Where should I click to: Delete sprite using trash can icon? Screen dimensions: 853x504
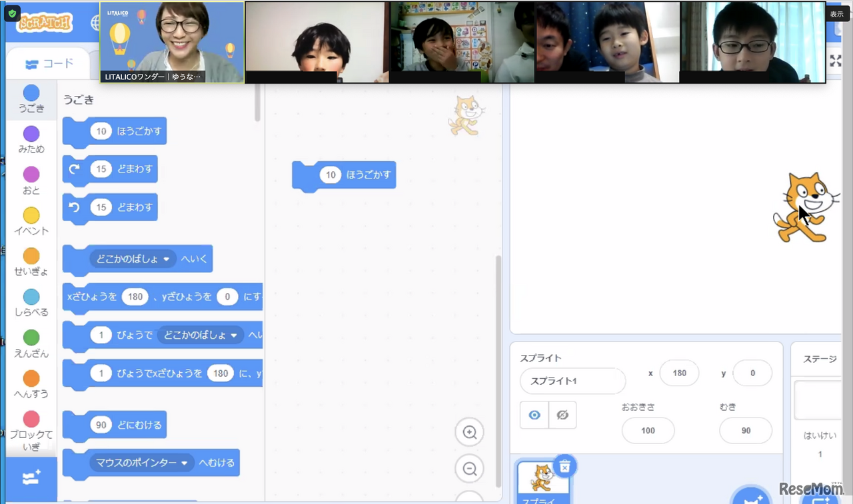[564, 467]
